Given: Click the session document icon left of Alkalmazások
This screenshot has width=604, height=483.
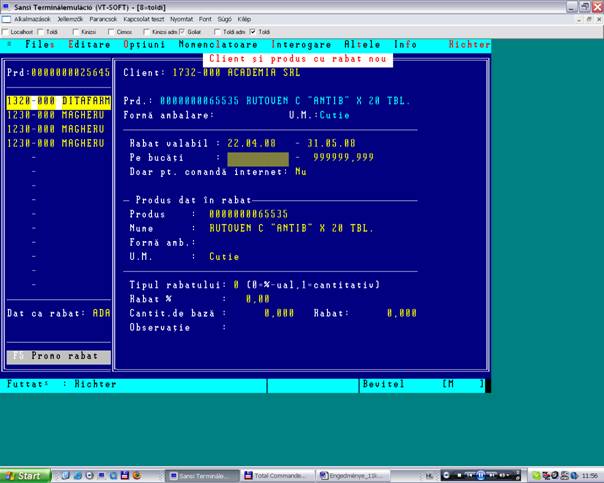Looking at the screenshot, I should click(x=6, y=19).
